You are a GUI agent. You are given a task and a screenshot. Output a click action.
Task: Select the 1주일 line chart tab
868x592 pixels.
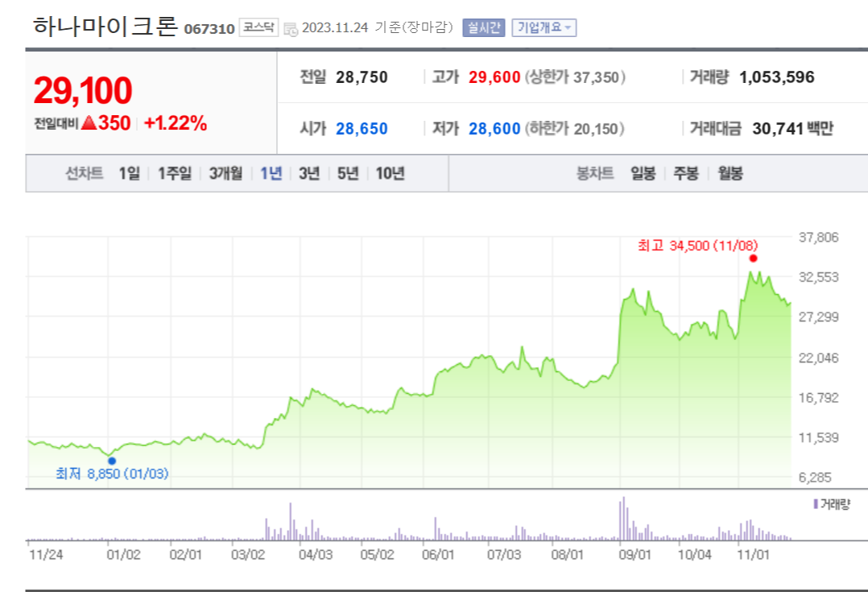(x=175, y=174)
